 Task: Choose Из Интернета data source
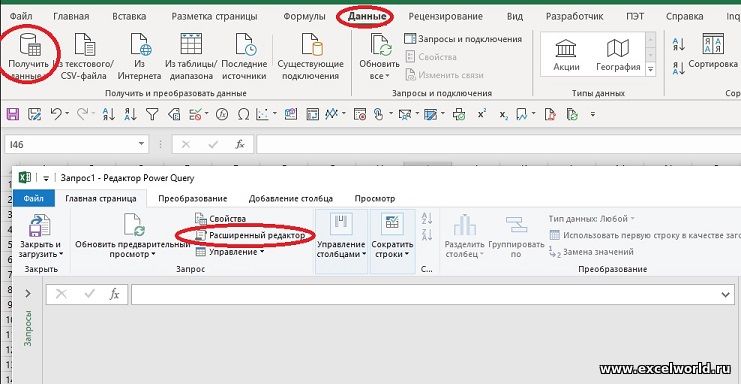tap(140, 57)
